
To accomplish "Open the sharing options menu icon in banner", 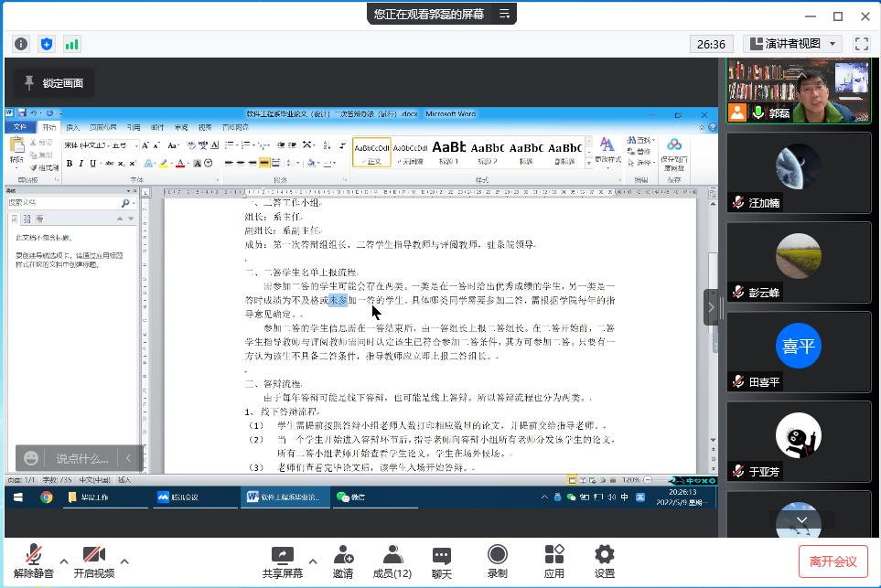I will [x=505, y=14].
